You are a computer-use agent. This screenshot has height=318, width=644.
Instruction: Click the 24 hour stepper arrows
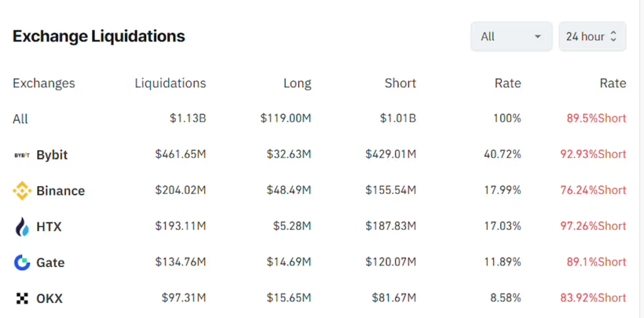614,36
